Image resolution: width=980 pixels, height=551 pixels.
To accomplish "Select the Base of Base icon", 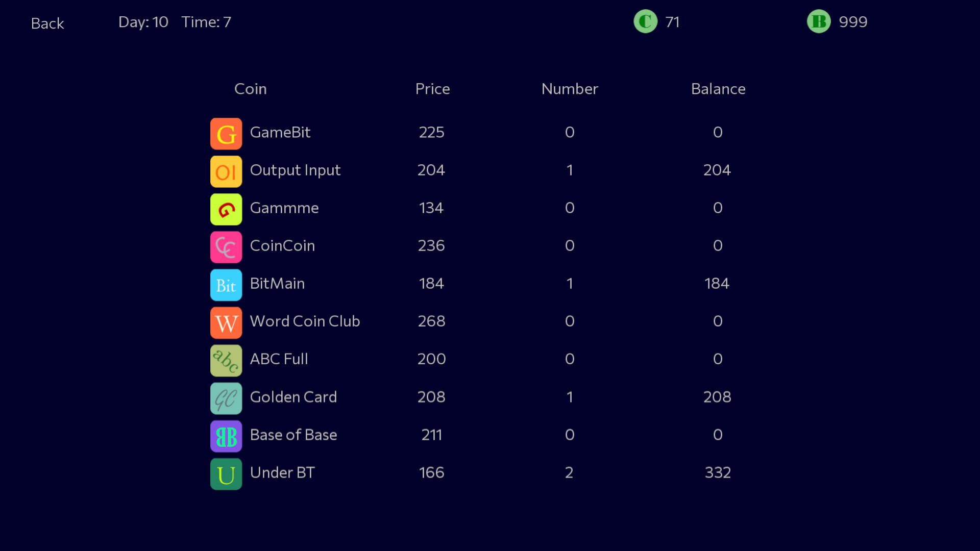I will tap(226, 436).
